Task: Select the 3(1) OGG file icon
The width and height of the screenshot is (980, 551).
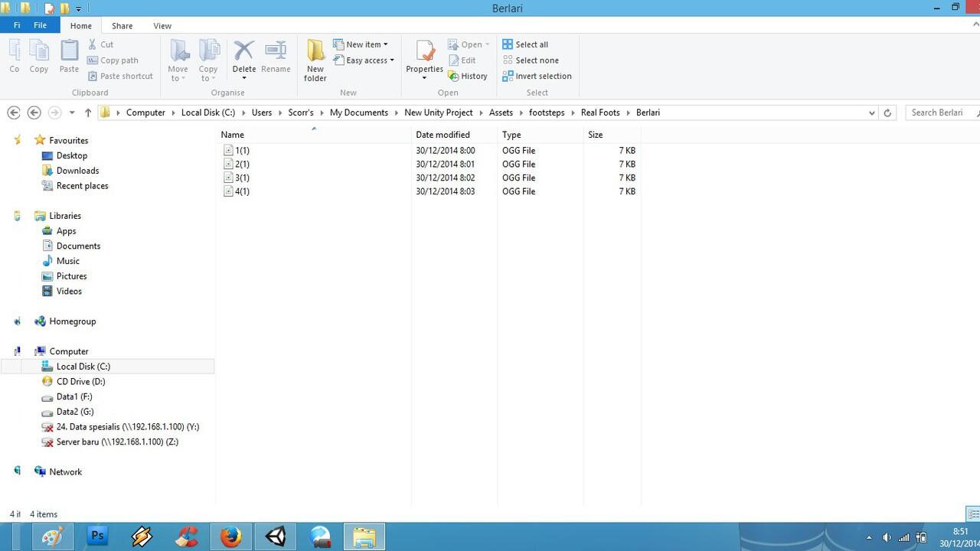Action: click(x=228, y=178)
